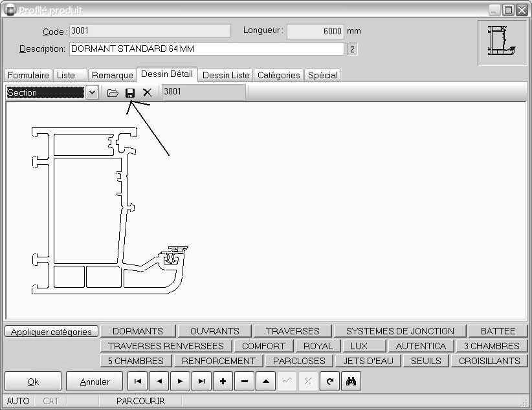Switch to the Formulaire tab
The image size is (532, 410).
[x=28, y=75]
